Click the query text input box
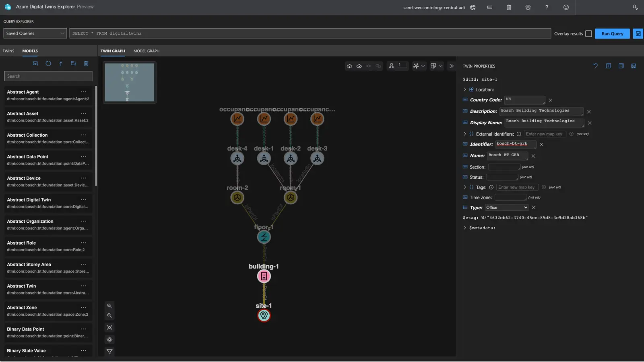 [310, 33]
